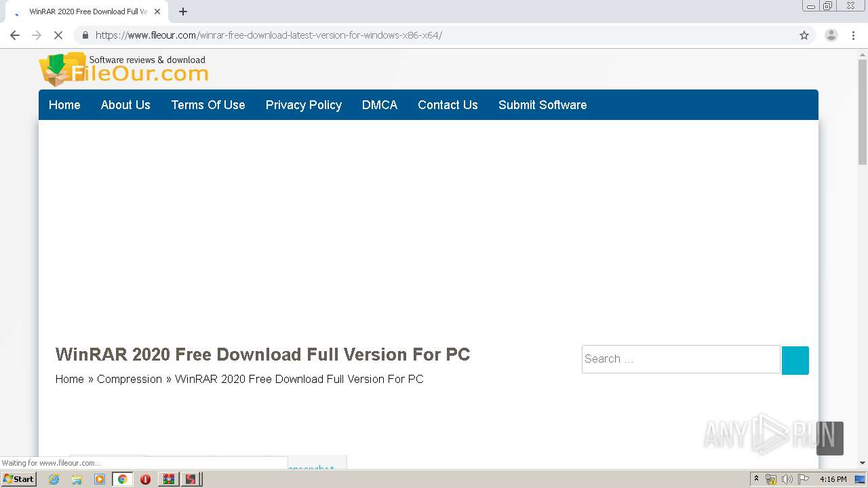Click the scrollbar down arrow
The image size is (868, 488).
(x=863, y=463)
